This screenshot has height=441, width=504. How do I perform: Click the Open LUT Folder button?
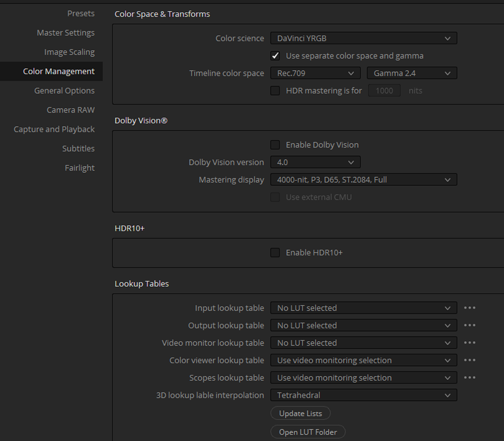coord(308,432)
